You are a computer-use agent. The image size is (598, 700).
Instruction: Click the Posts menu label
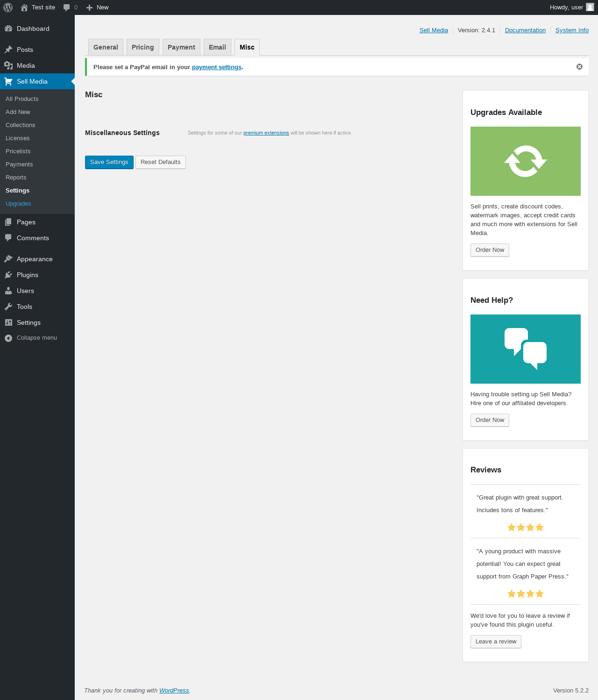tap(25, 50)
